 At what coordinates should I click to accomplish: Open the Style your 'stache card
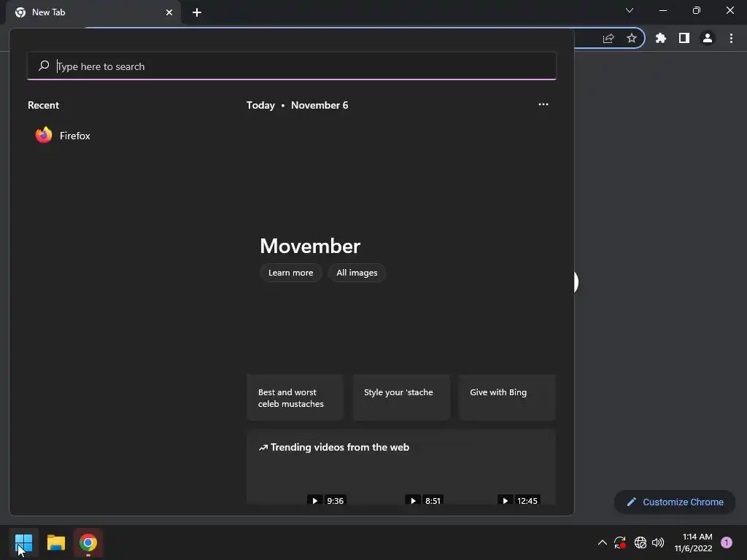pyautogui.click(x=401, y=397)
